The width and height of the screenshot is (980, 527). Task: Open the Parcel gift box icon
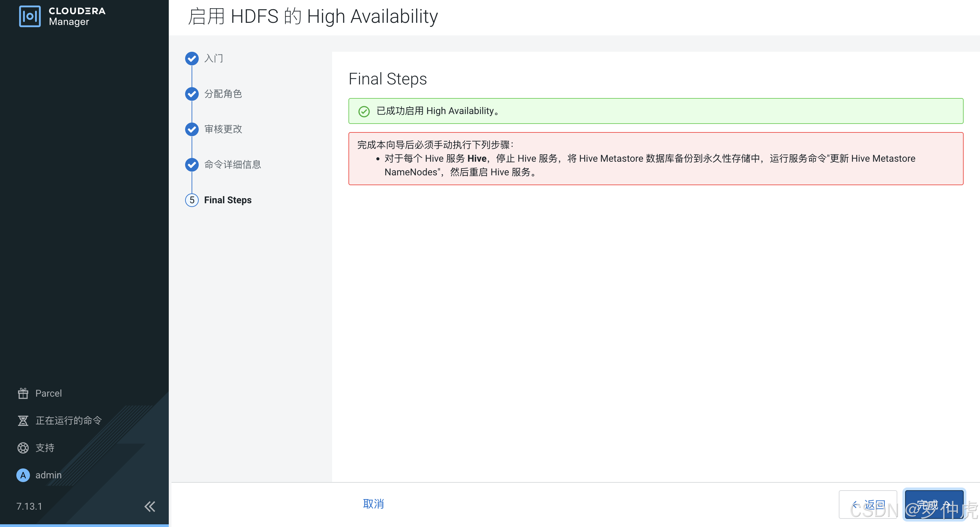pos(23,393)
